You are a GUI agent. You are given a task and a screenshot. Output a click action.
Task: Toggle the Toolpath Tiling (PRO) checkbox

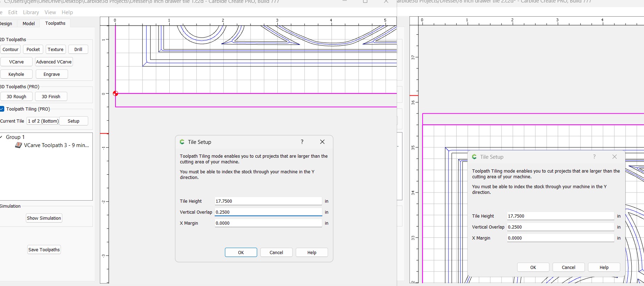(2, 109)
